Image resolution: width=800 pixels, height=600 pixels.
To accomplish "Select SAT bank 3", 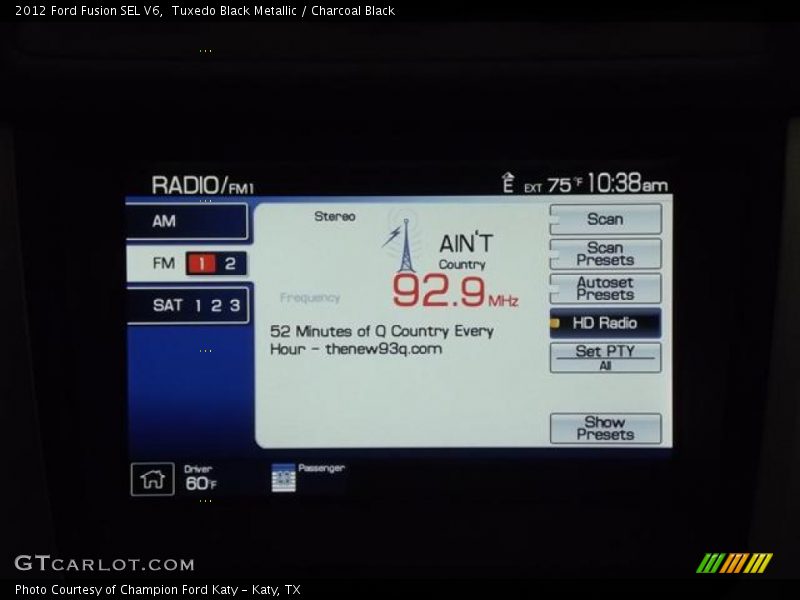I will tap(235, 306).
